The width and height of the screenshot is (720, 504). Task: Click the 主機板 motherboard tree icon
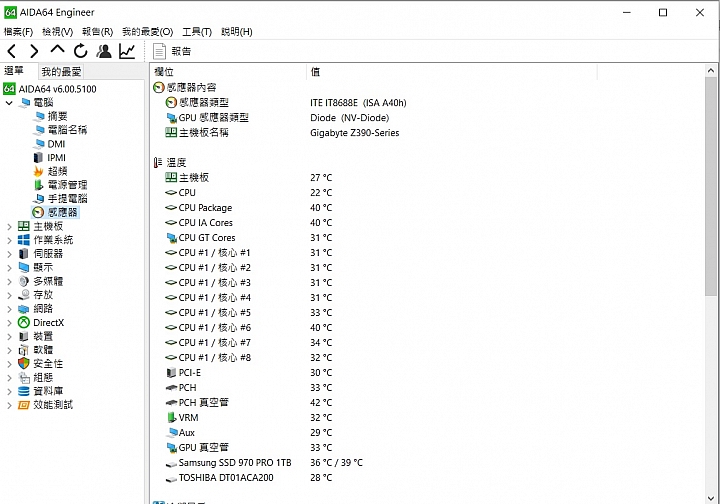coord(23,226)
